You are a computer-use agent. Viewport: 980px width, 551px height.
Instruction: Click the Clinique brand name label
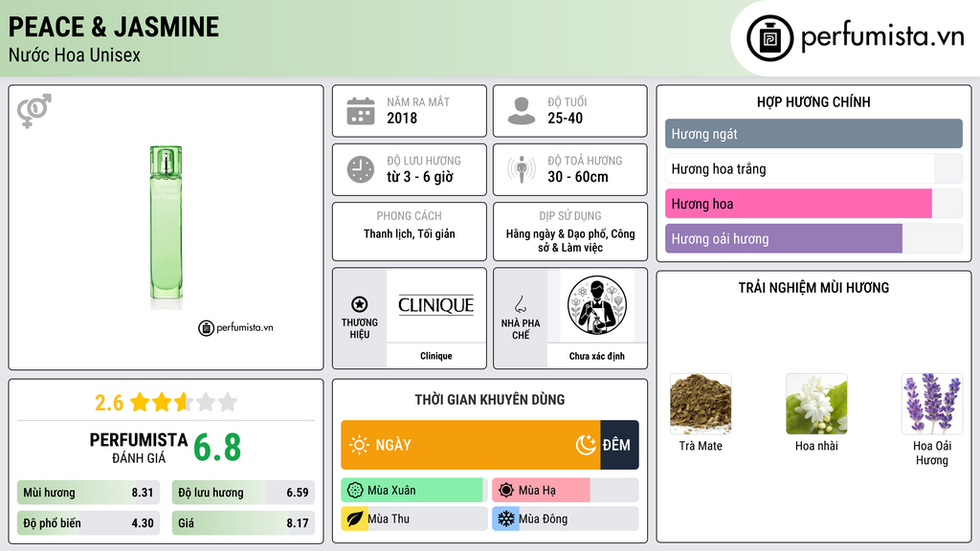tap(435, 356)
